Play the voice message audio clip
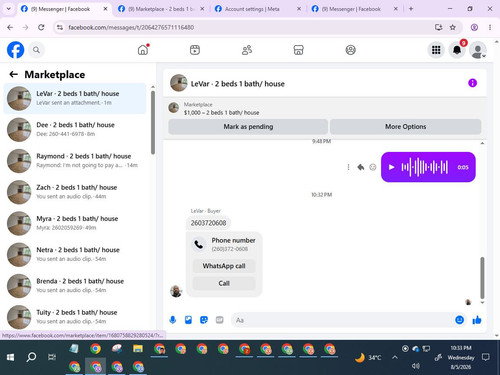The image size is (500, 375). pyautogui.click(x=392, y=167)
